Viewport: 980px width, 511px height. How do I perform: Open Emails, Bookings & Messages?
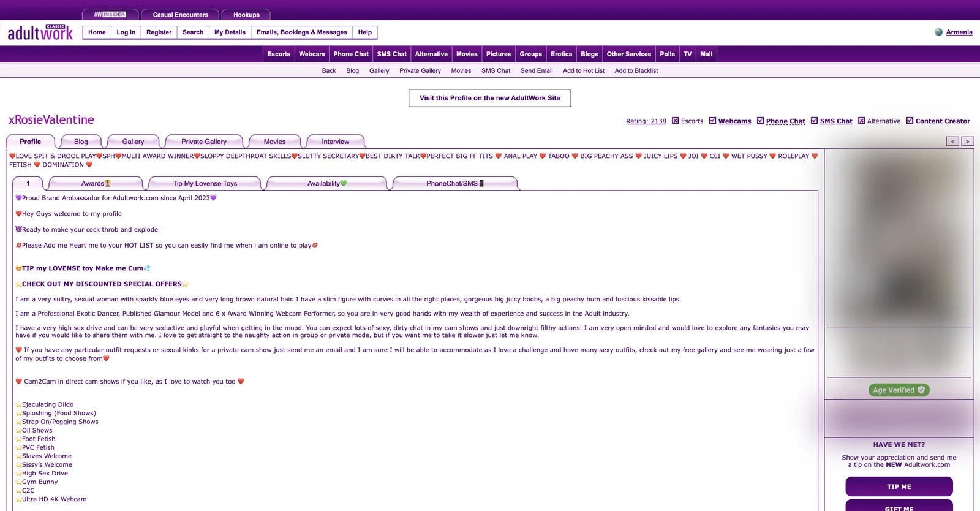(x=301, y=32)
